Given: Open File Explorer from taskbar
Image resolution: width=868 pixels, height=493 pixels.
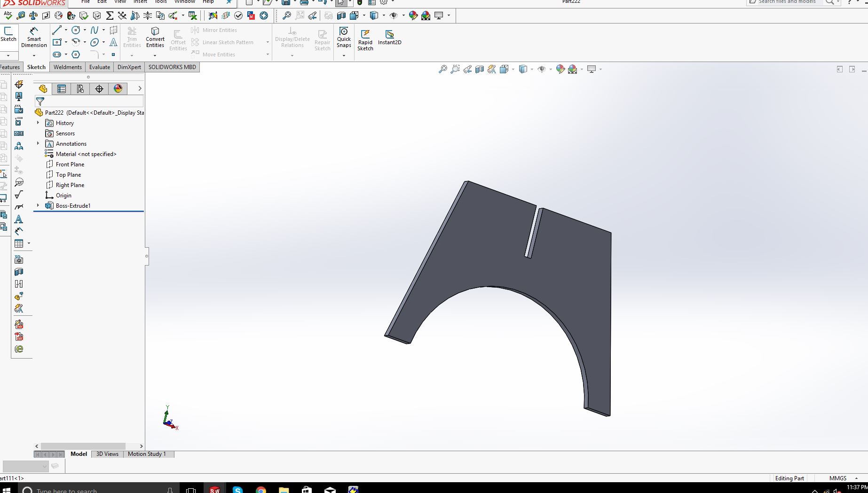Looking at the screenshot, I should (x=284, y=490).
